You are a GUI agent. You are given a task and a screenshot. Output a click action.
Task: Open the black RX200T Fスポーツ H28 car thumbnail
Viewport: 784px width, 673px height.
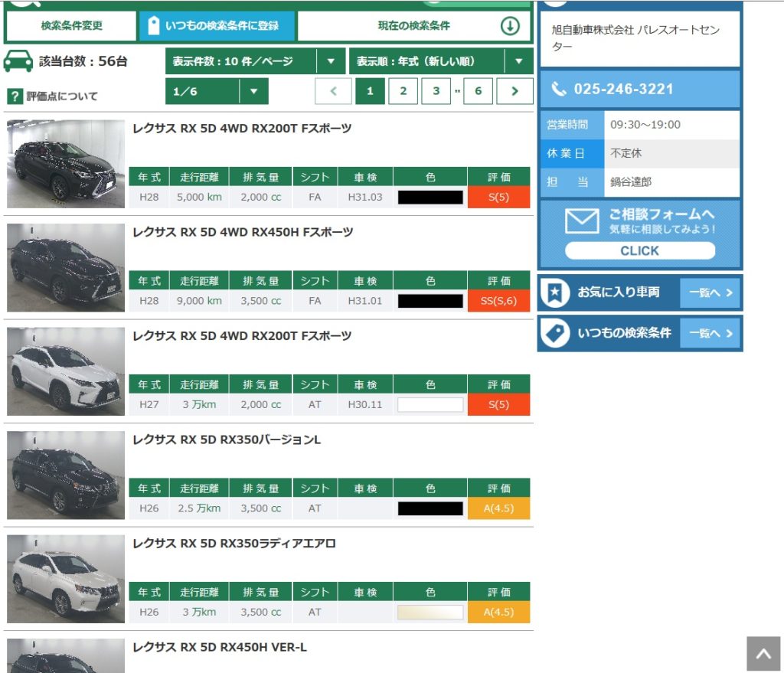click(66, 164)
